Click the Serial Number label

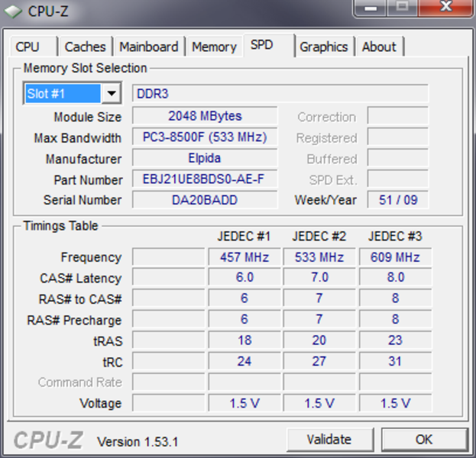coord(83,200)
